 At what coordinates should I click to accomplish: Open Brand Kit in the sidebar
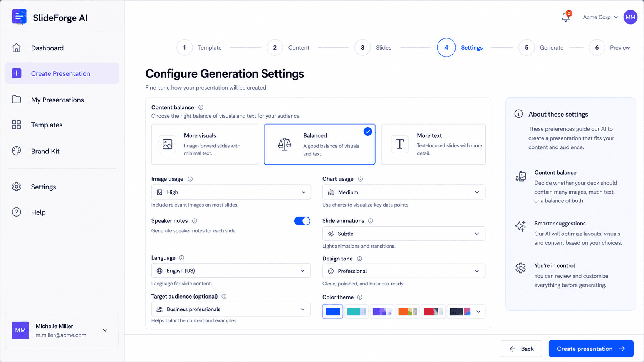pos(62,151)
